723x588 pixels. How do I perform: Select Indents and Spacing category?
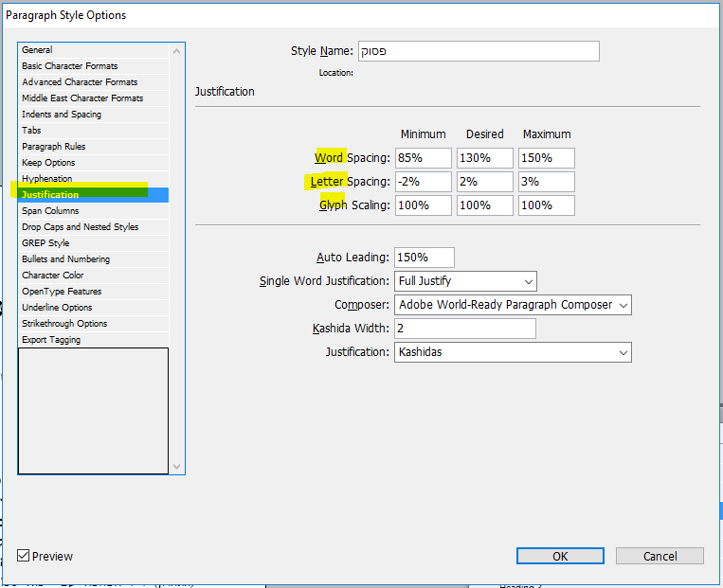coord(93,115)
